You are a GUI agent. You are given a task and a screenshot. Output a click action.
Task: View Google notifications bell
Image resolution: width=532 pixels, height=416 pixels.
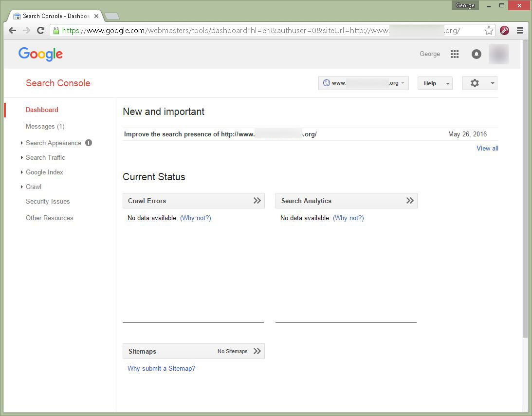pyautogui.click(x=477, y=54)
